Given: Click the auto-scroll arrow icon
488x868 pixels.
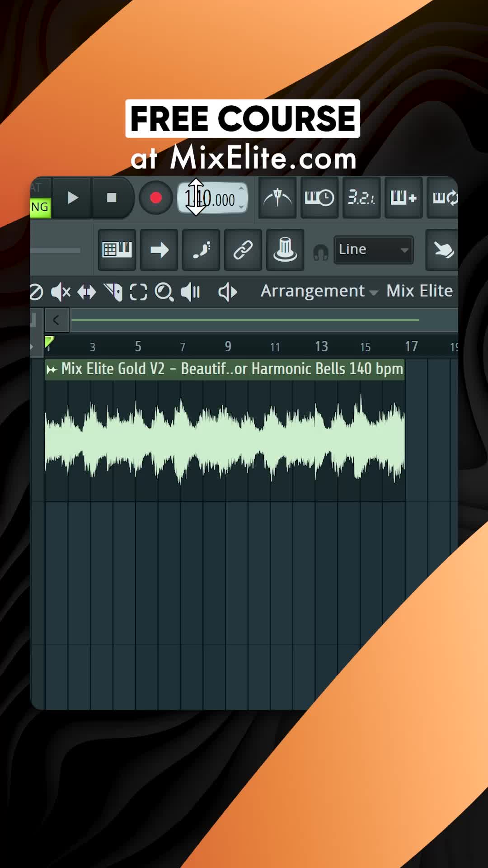Looking at the screenshot, I should pos(159,250).
